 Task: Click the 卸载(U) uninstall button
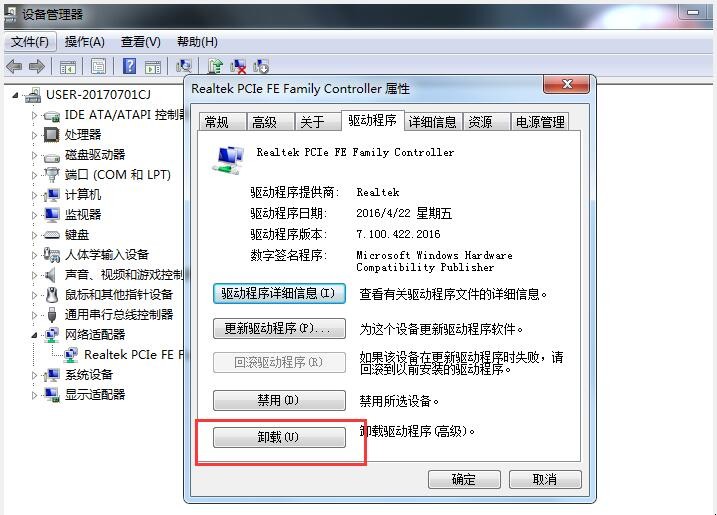279,437
